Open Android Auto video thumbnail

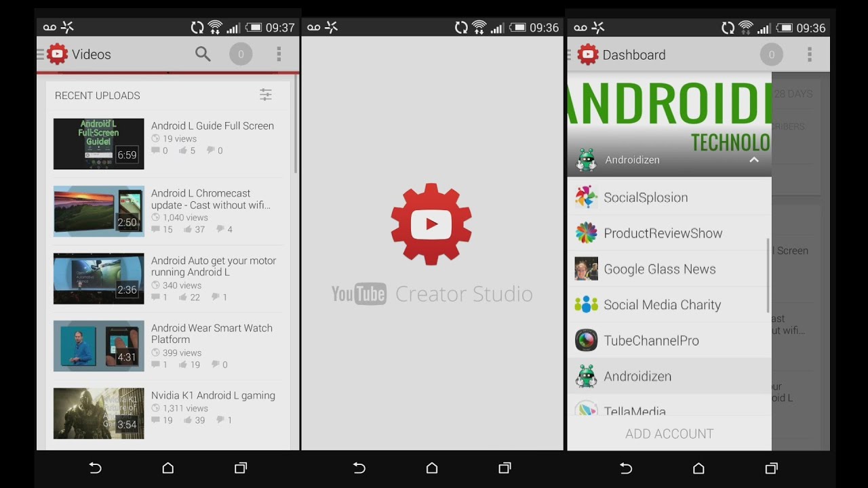coord(99,279)
